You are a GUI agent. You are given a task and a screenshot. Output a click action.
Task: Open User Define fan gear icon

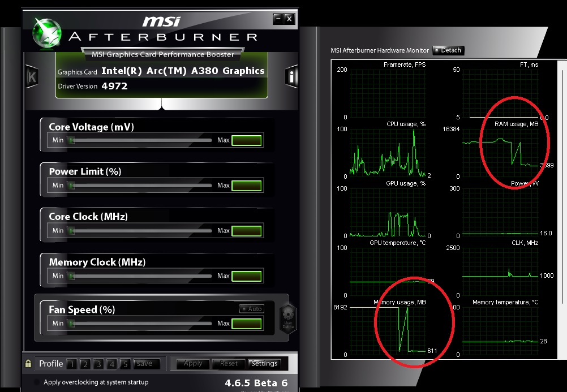288,317
